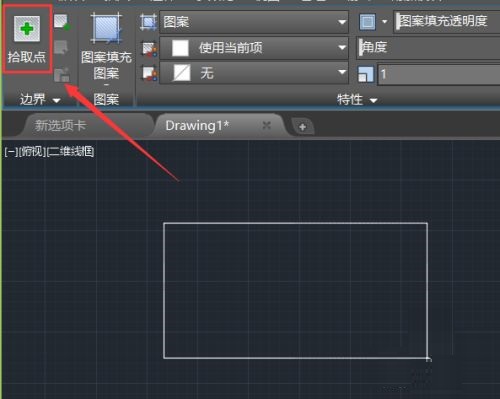Click the 角度 angle slider field
This screenshot has height=399, width=500.
[x=428, y=48]
